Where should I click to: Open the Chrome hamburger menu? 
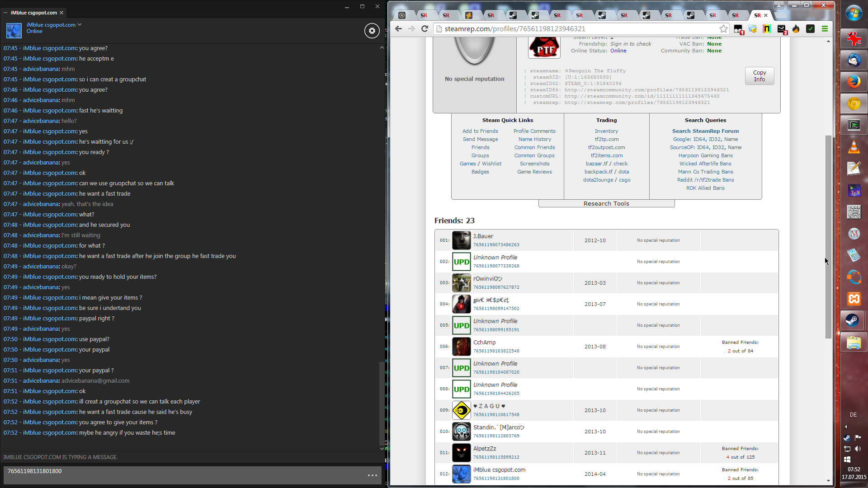click(825, 29)
